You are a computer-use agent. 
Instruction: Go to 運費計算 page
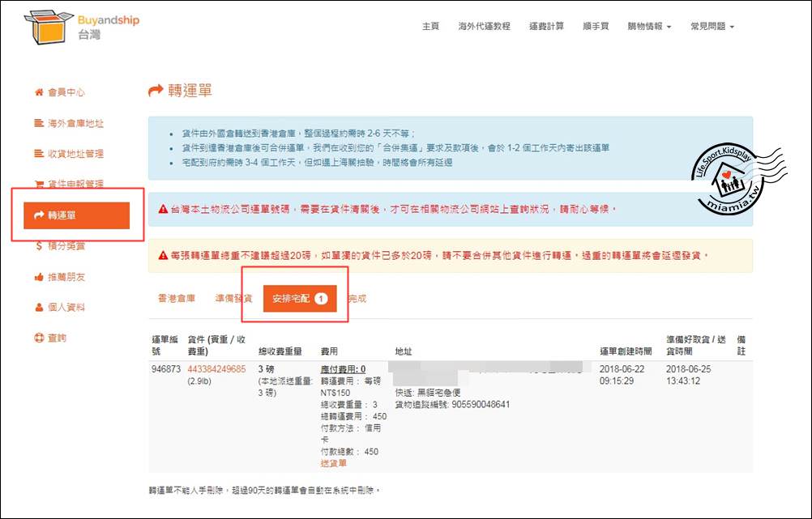tap(545, 27)
